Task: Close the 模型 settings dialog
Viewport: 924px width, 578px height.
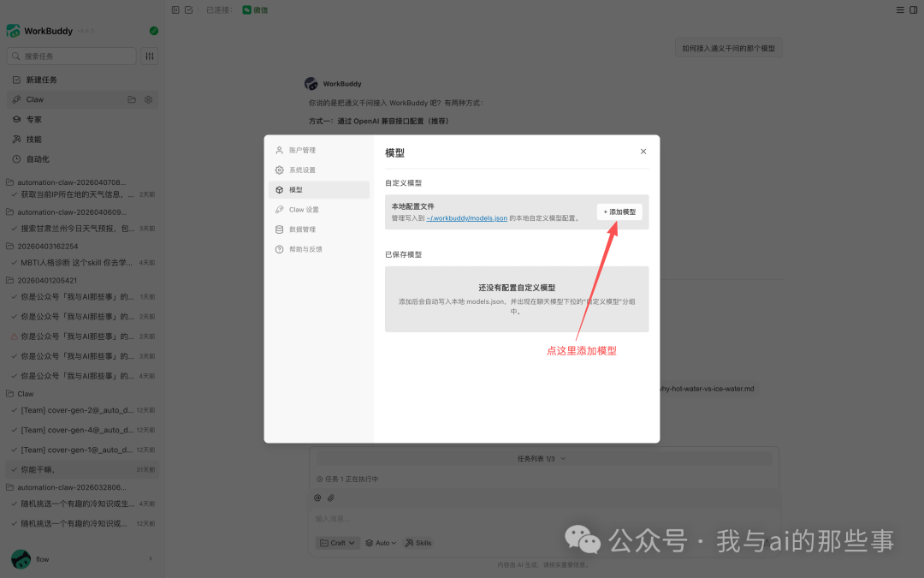Action: tap(643, 152)
